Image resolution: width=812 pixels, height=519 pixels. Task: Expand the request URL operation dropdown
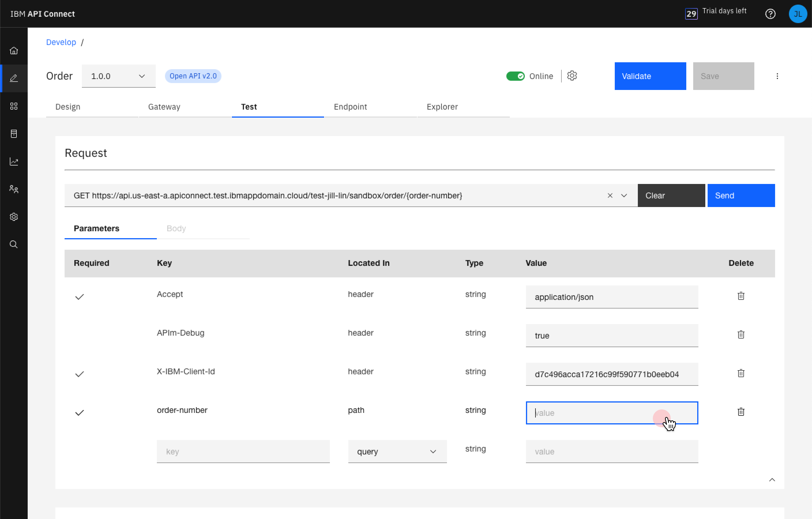pyautogui.click(x=624, y=195)
